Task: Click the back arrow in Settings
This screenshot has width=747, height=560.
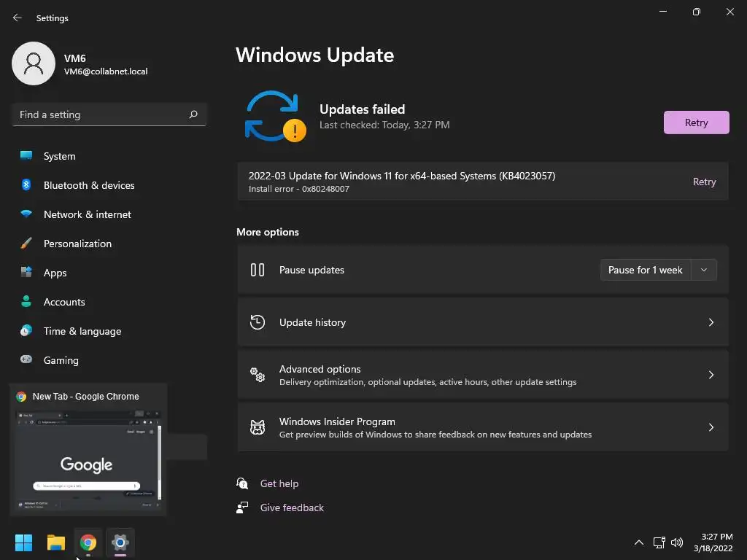Action: pyautogui.click(x=18, y=17)
